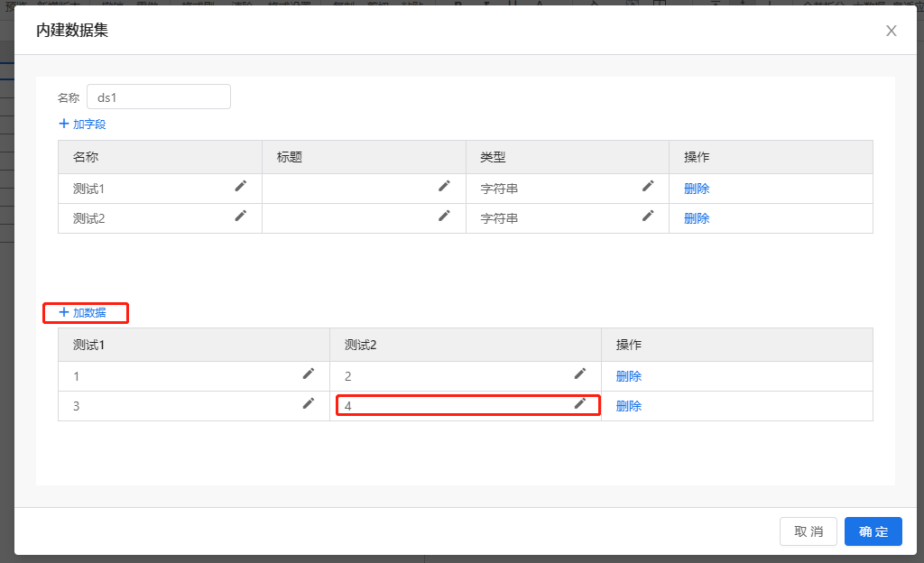Select the 测试2 field name text
The width and height of the screenshot is (924, 563).
[89, 218]
